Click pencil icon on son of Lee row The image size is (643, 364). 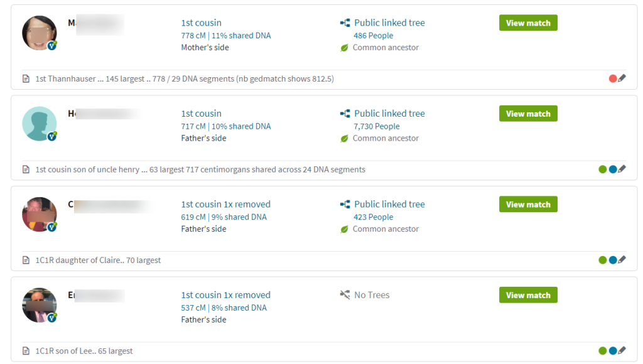(622, 350)
